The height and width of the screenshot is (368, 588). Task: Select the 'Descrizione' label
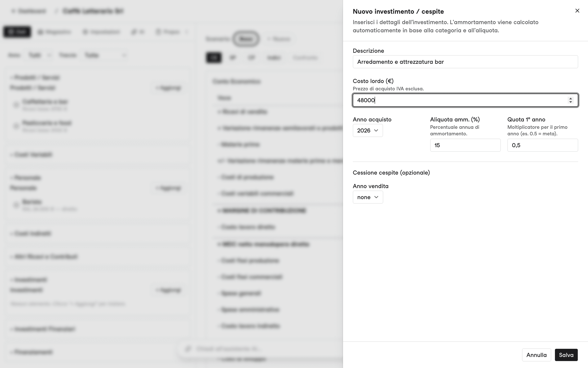(368, 51)
